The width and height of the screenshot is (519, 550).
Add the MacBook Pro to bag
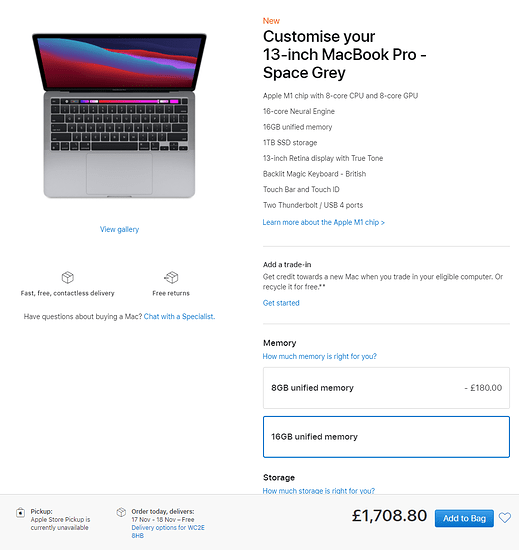point(464,518)
